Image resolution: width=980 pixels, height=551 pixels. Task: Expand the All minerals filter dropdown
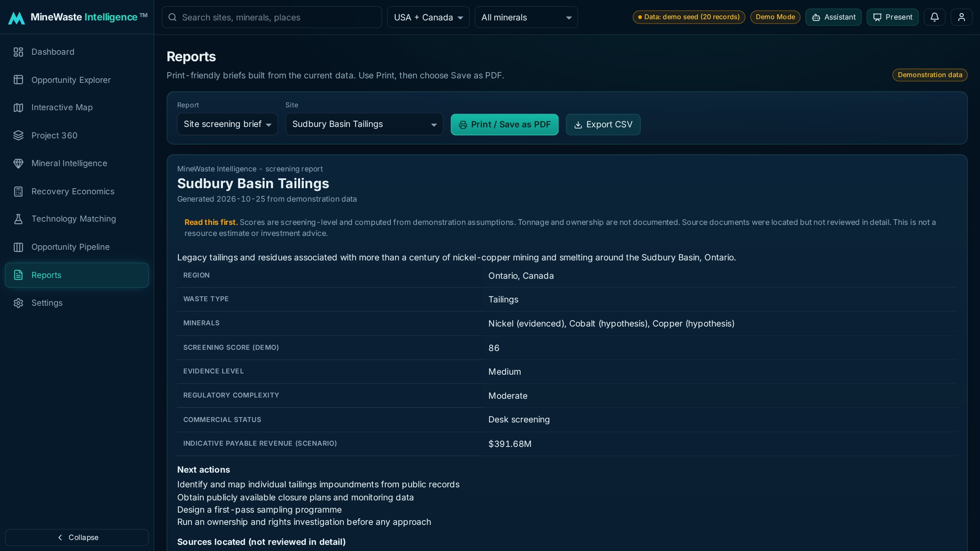[x=526, y=17]
